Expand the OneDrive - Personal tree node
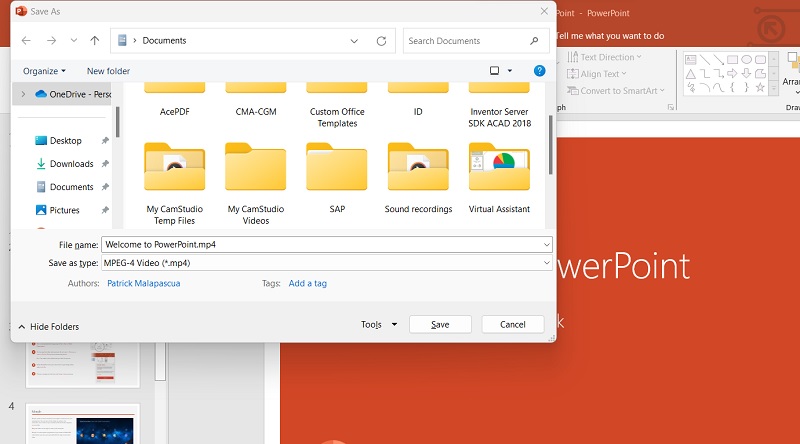 [23, 94]
